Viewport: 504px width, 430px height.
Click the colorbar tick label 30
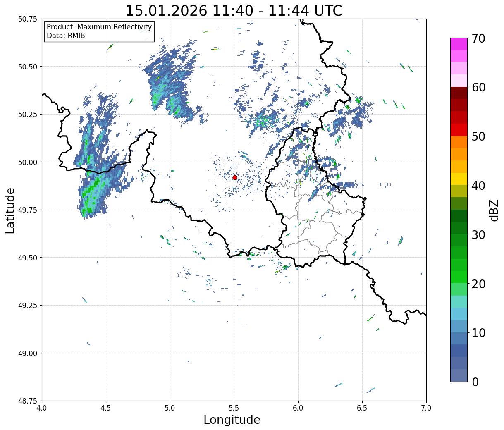click(478, 234)
